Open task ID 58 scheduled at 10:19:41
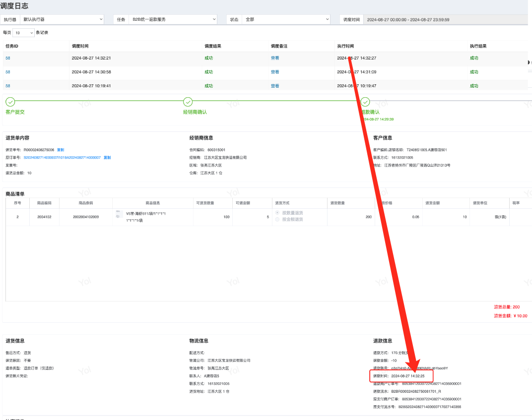532x420 pixels. click(x=8, y=86)
